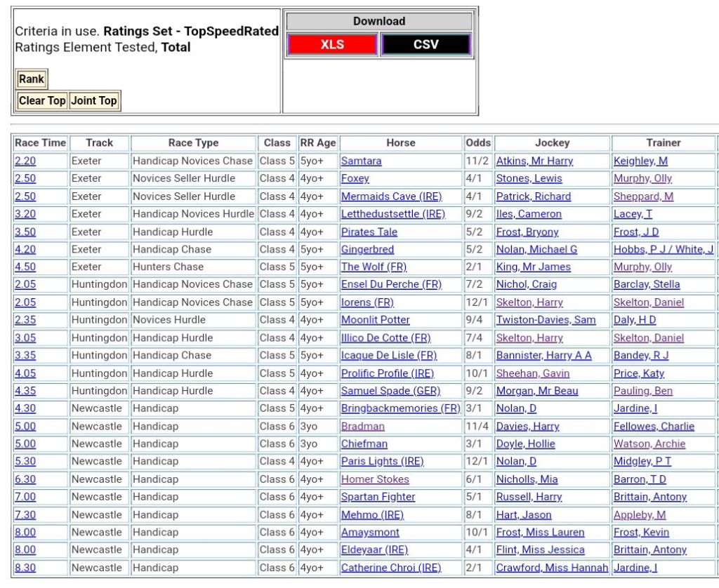Click jockey Crawford, Miss Hannah link

pyautogui.click(x=552, y=568)
